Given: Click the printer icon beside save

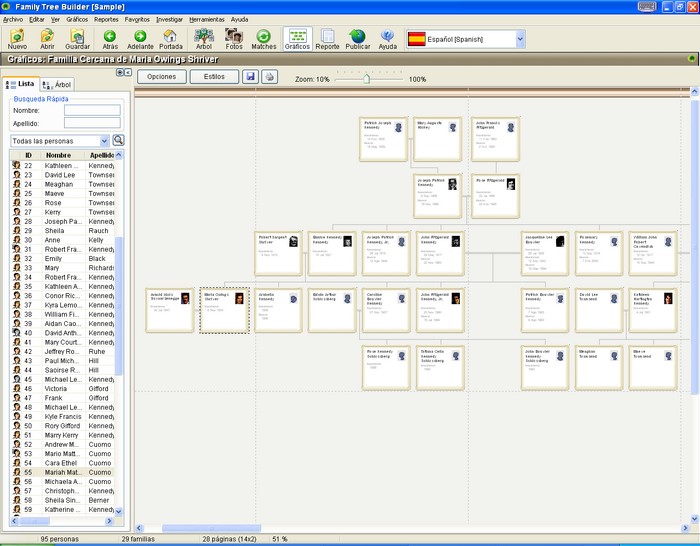Looking at the screenshot, I should point(269,76).
